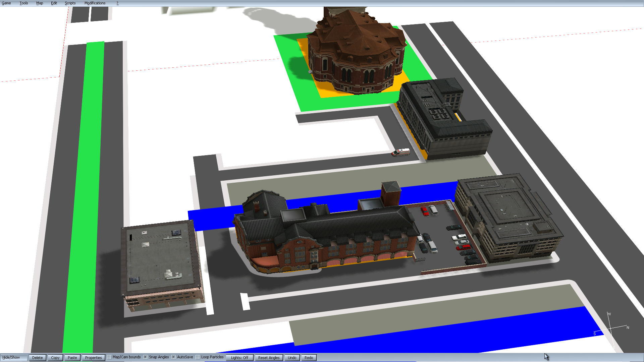Click the Delete button
Image resolution: width=644 pixels, height=362 pixels.
[38, 358]
